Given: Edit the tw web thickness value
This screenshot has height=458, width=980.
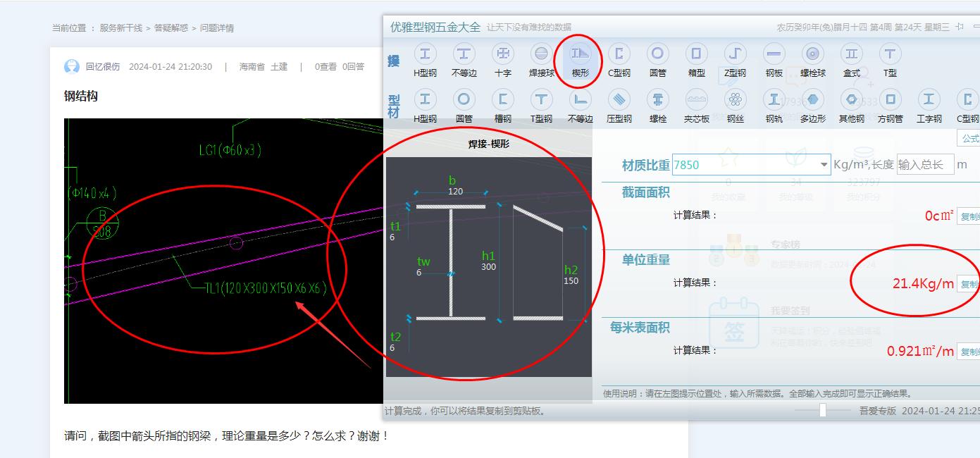Looking at the screenshot, I should tap(418, 273).
